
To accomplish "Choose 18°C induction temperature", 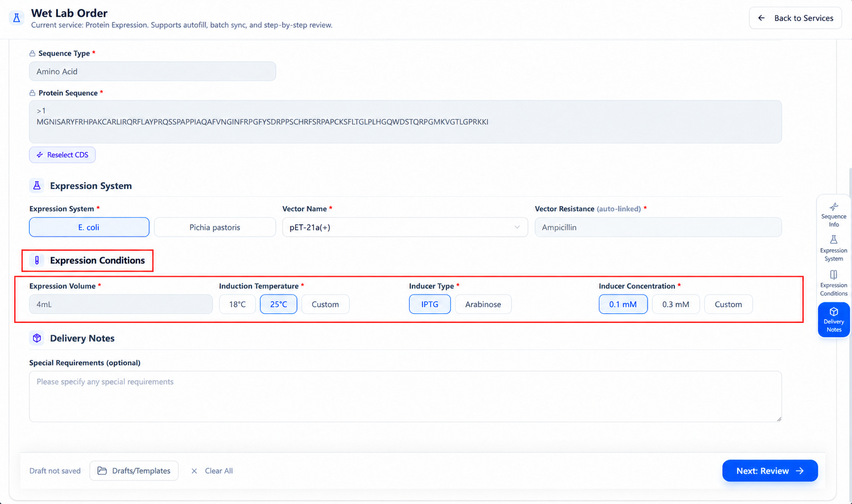I will tap(237, 304).
